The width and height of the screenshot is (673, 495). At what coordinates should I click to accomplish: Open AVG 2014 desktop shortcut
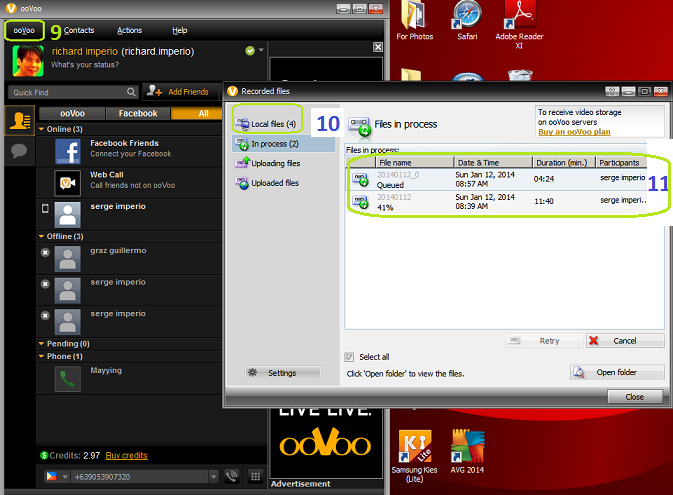click(x=467, y=452)
